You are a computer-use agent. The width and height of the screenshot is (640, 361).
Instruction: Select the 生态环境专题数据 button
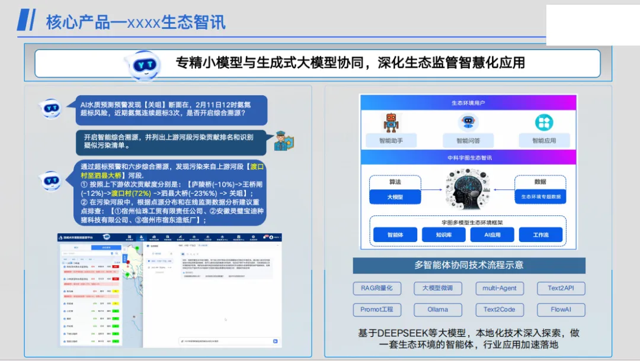540,196
